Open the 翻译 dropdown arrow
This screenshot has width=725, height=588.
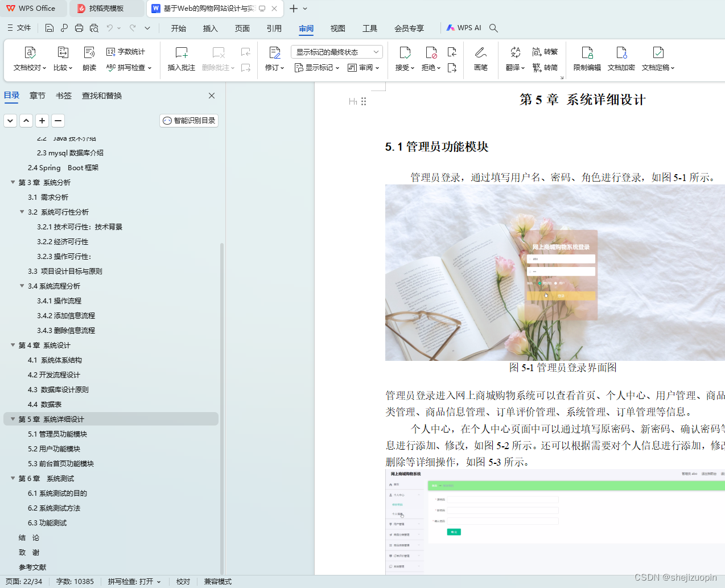click(523, 68)
